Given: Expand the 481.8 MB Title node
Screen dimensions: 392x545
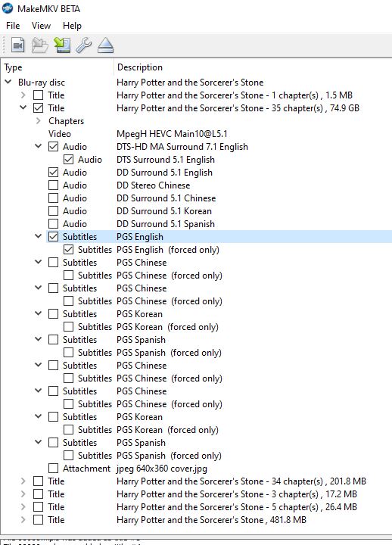Looking at the screenshot, I should click(x=23, y=519).
